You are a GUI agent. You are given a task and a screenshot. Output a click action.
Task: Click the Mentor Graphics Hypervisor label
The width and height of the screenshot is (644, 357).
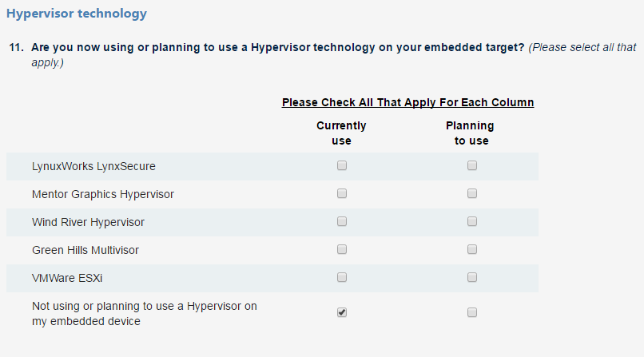pos(103,194)
